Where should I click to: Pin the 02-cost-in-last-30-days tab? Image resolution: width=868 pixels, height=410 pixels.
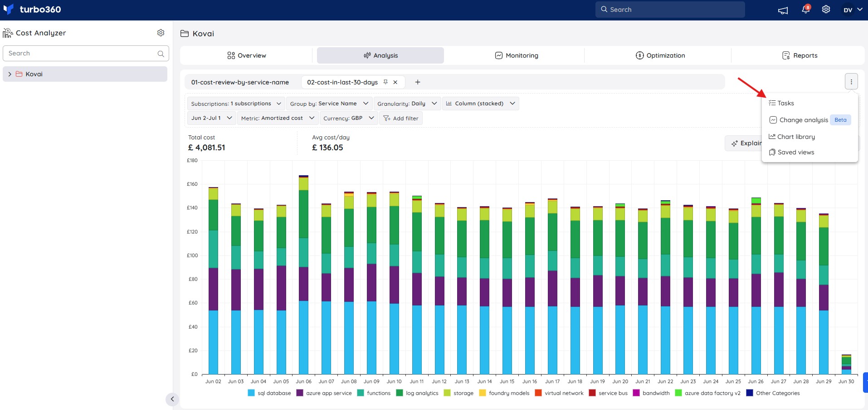(385, 82)
